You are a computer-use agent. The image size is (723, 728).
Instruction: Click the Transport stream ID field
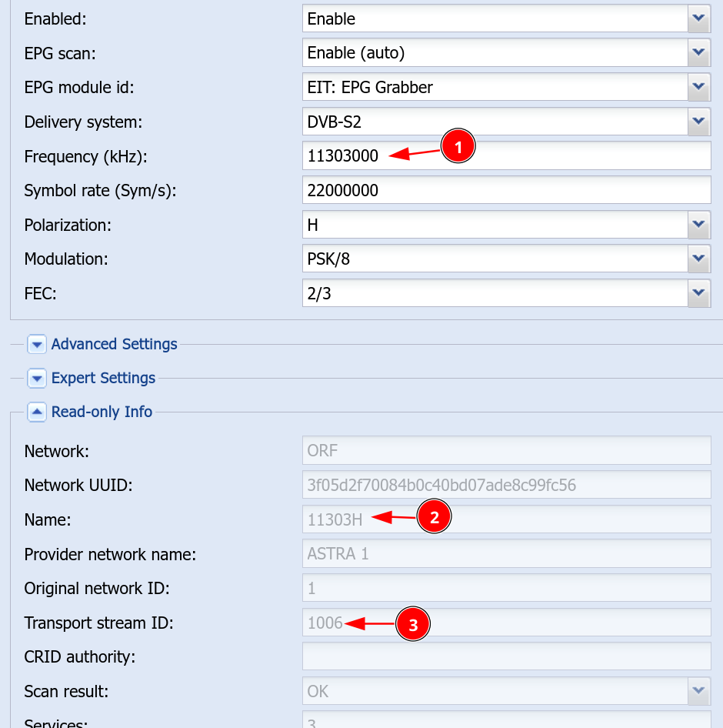click(x=506, y=623)
